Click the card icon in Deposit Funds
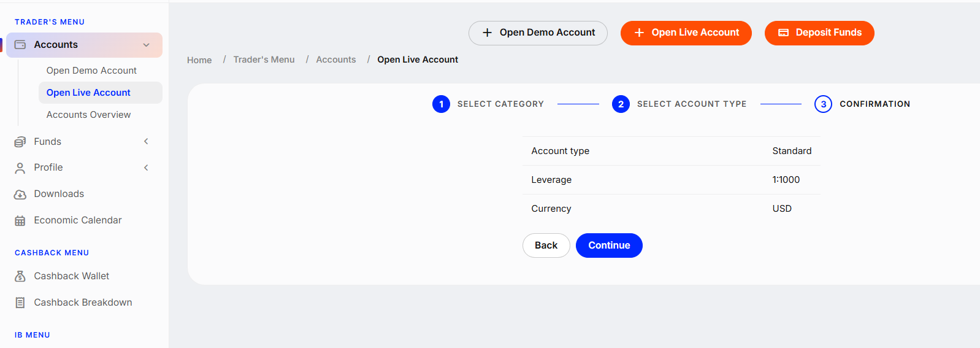The image size is (980, 348). (x=783, y=33)
